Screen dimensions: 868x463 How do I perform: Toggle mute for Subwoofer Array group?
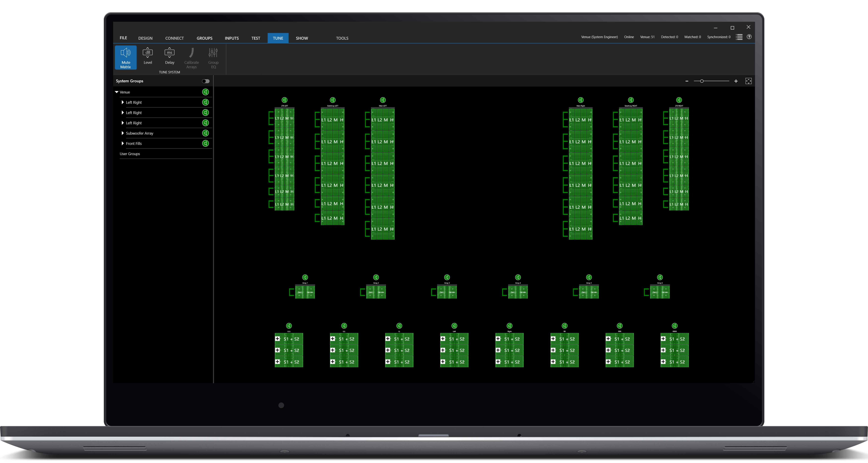pos(206,133)
